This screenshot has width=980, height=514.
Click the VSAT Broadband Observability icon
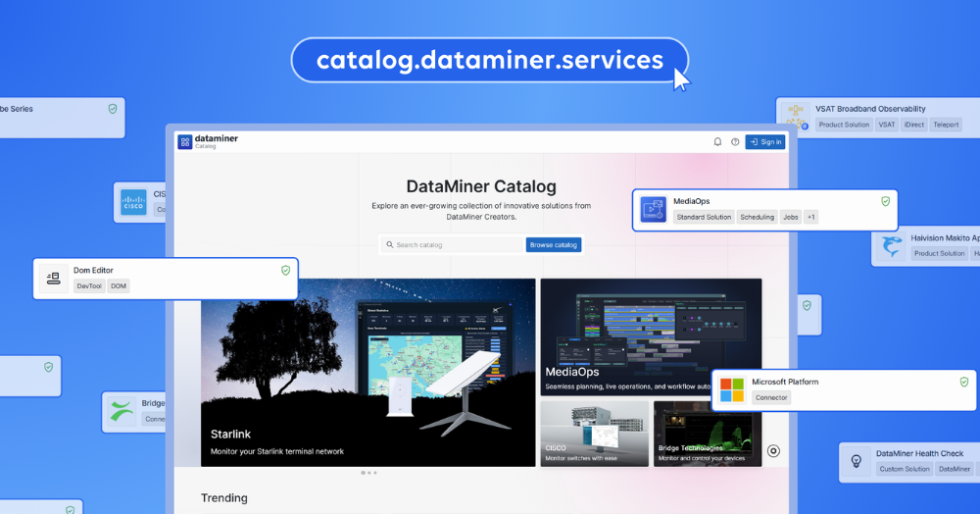point(796,117)
